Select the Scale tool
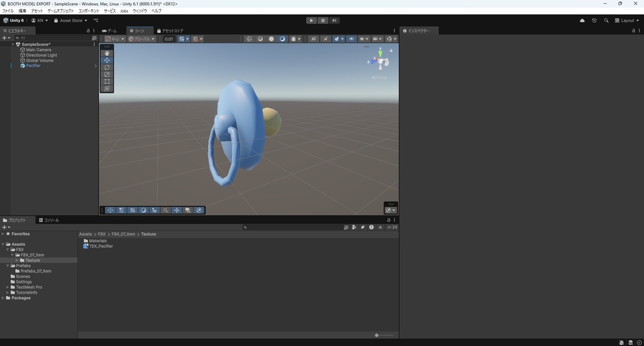 coord(107,74)
